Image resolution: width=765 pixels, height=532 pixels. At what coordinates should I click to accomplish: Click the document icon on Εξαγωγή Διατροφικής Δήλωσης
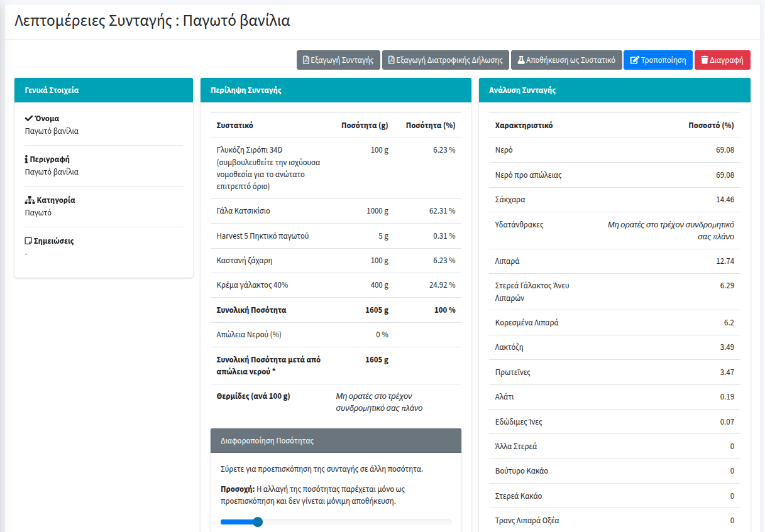pos(391,60)
